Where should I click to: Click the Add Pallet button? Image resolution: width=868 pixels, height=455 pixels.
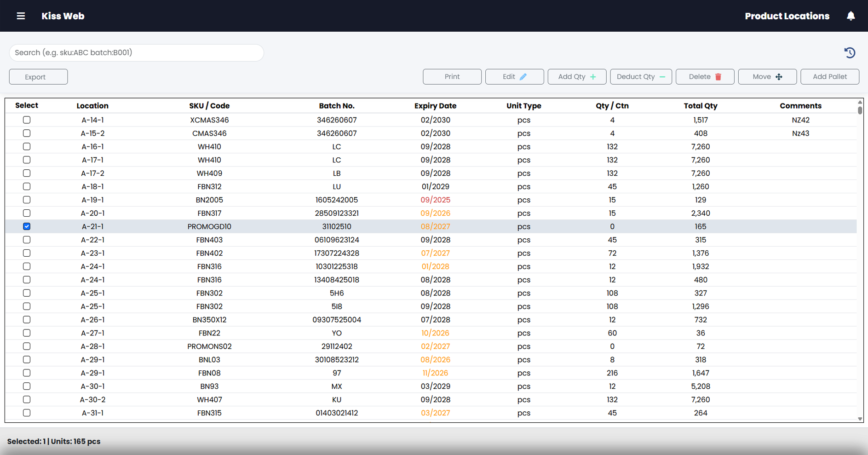(830, 77)
